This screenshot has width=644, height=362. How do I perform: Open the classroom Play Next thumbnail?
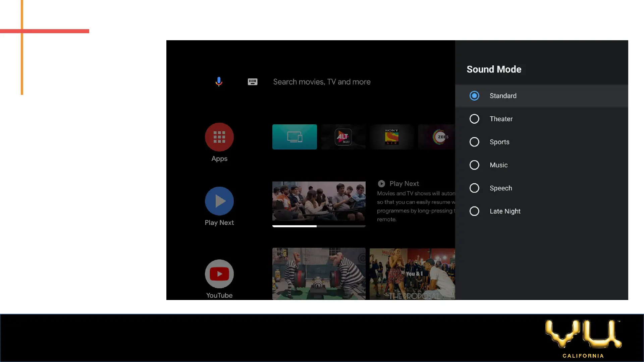click(319, 201)
